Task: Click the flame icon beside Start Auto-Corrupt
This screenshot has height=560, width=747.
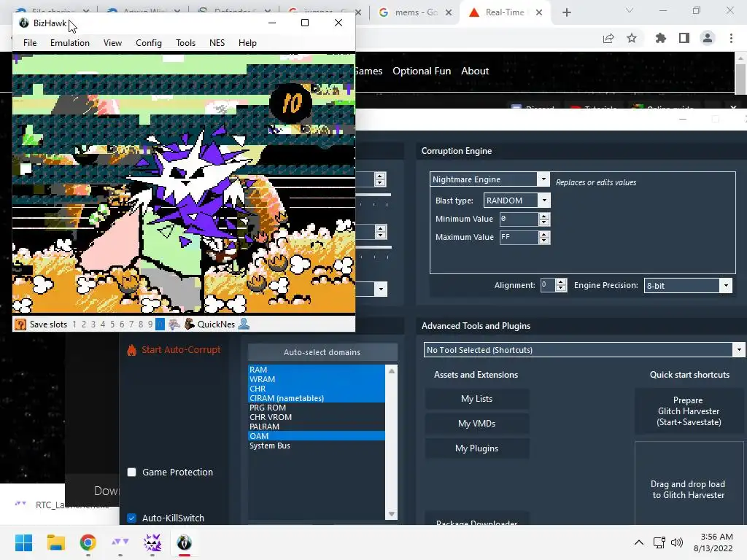Action: (x=131, y=350)
